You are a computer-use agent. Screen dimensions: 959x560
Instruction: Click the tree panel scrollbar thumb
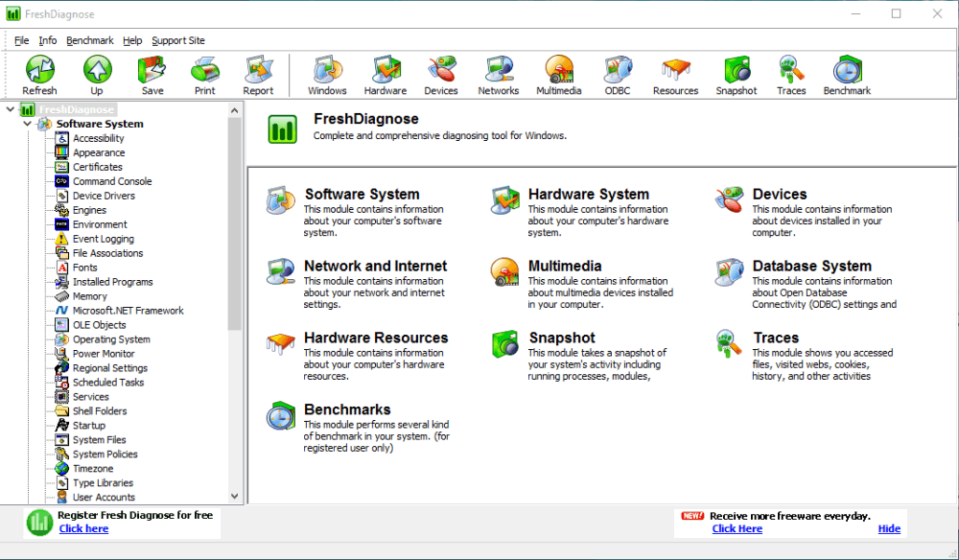(234, 223)
